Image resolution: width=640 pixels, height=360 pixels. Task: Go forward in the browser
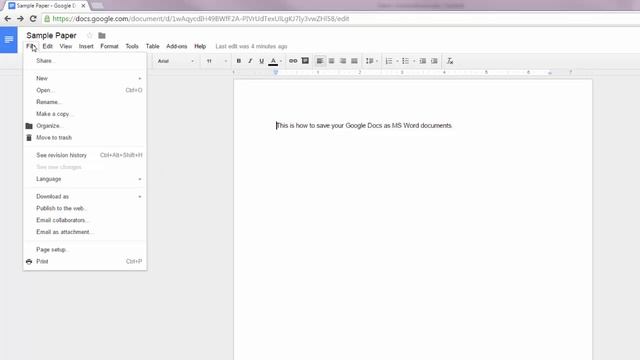20,18
